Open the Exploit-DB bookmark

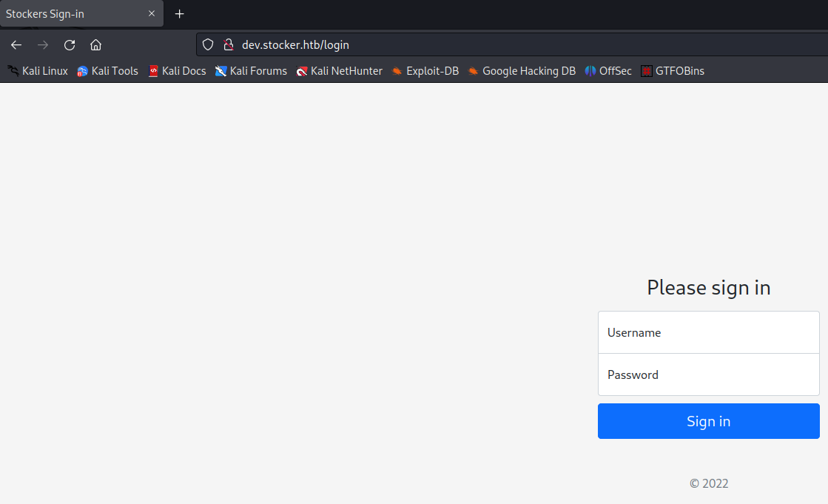tap(425, 71)
